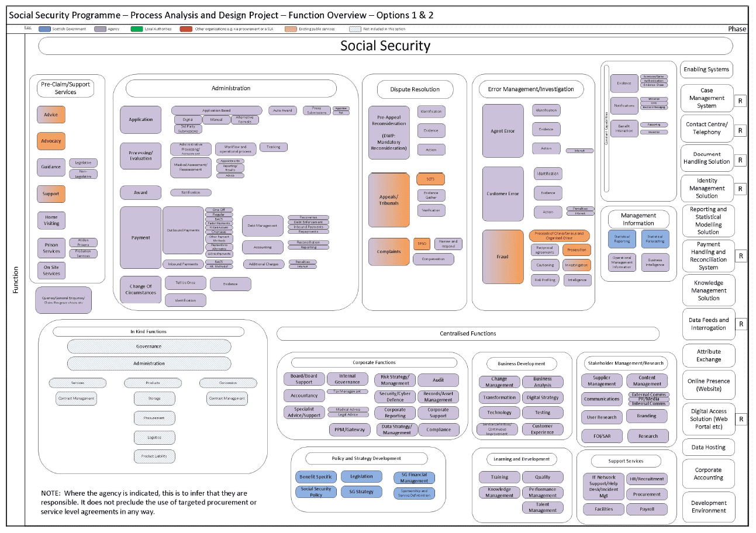Select the Management Information heading
Viewport: 756px width, 533px height.
pos(638,219)
